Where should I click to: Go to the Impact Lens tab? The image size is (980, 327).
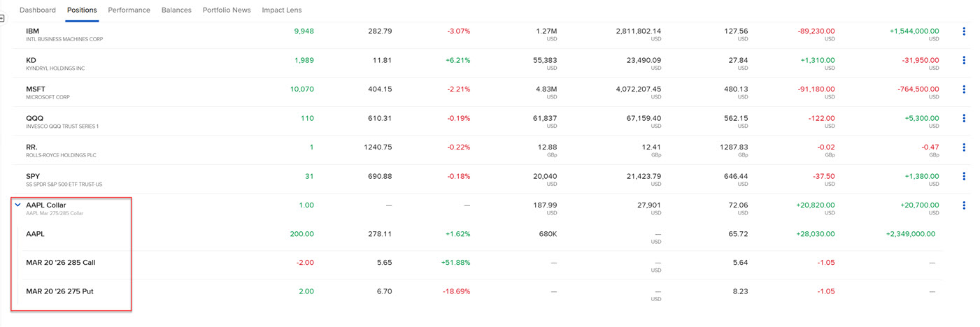pos(282,10)
